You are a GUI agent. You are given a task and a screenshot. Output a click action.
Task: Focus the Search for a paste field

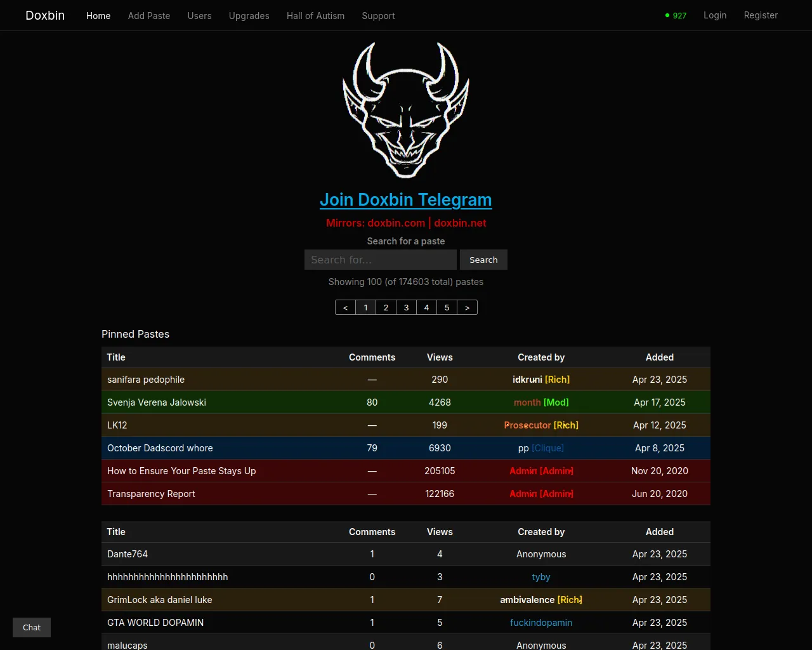381,260
